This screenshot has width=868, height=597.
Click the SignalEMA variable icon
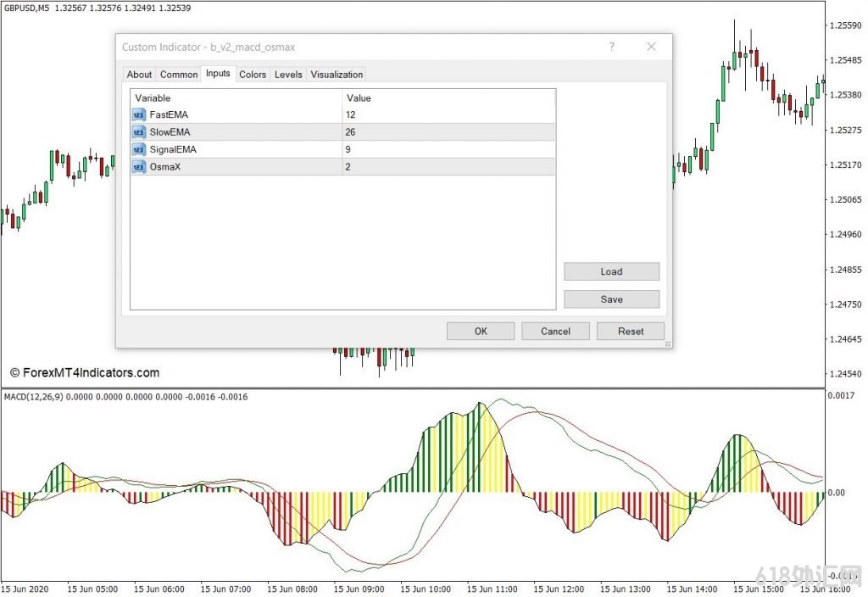139,149
